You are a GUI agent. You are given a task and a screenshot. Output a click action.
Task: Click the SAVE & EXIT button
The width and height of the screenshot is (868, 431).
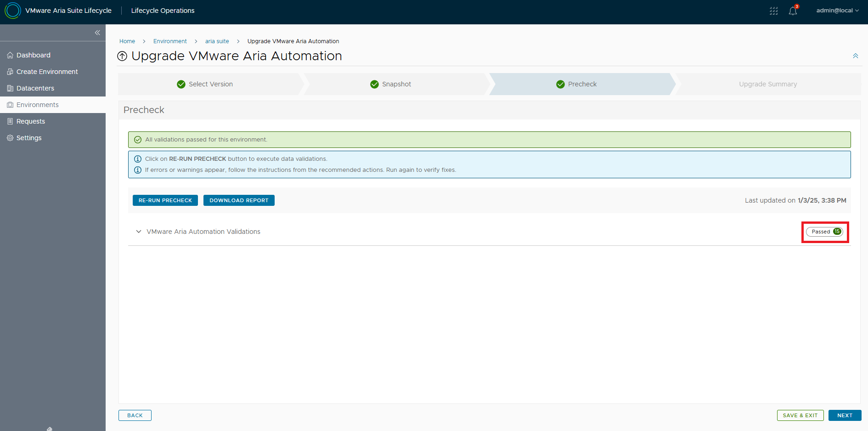(800, 415)
